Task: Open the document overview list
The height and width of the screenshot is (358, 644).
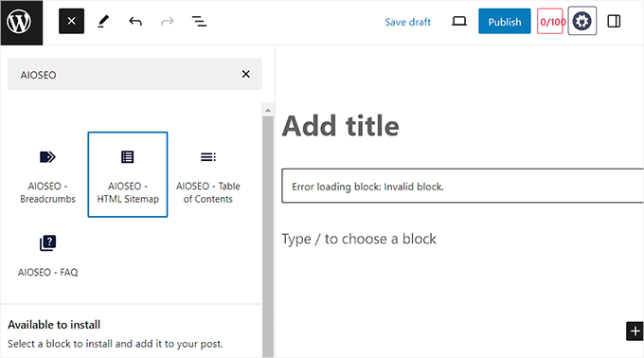Action: pyautogui.click(x=199, y=22)
